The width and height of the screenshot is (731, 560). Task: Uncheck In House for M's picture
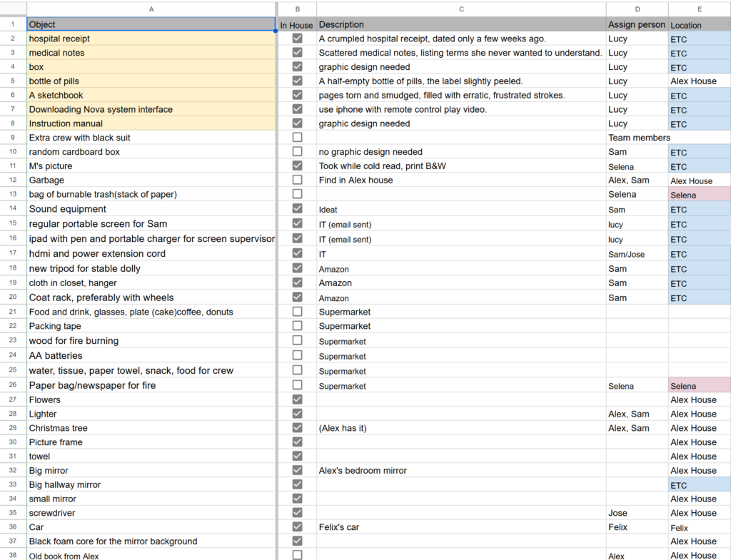click(297, 166)
